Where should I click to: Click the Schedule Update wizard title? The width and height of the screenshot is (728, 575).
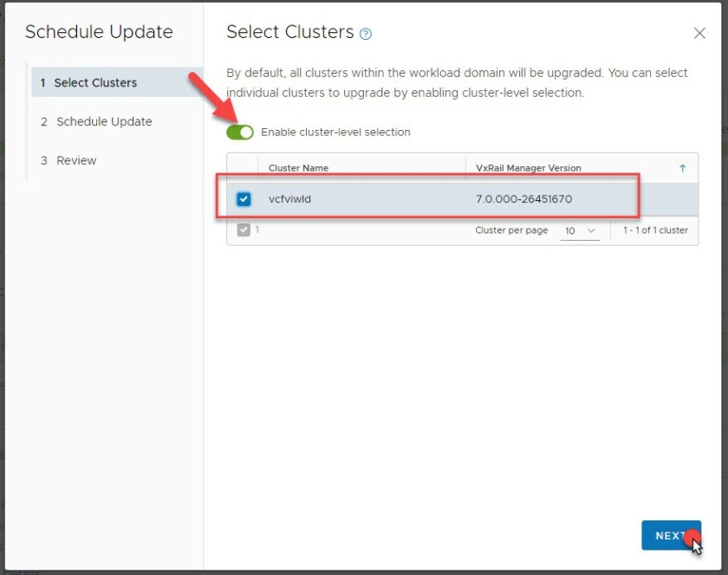pyautogui.click(x=99, y=32)
